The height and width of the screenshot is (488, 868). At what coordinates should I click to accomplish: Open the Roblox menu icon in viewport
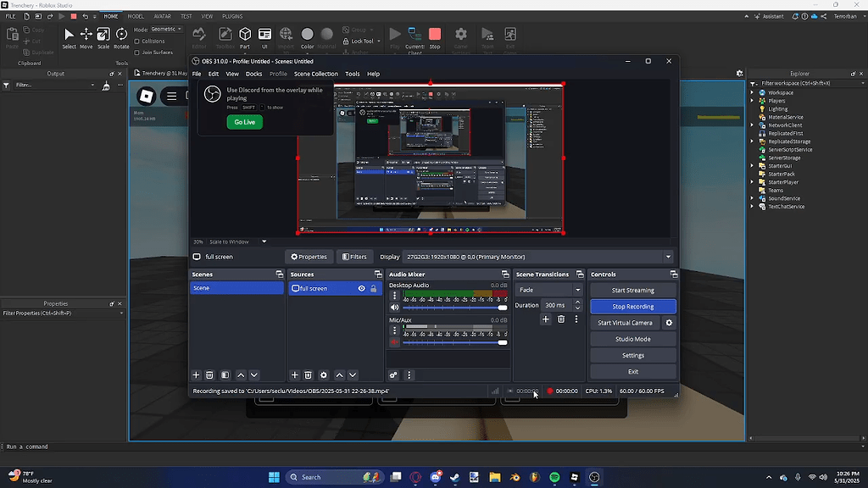(x=171, y=97)
